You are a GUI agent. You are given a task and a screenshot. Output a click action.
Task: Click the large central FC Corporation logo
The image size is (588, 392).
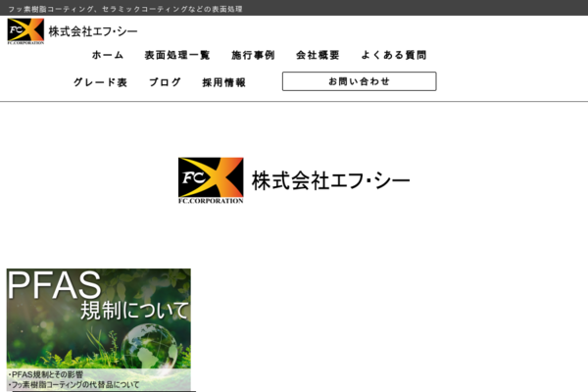211,180
